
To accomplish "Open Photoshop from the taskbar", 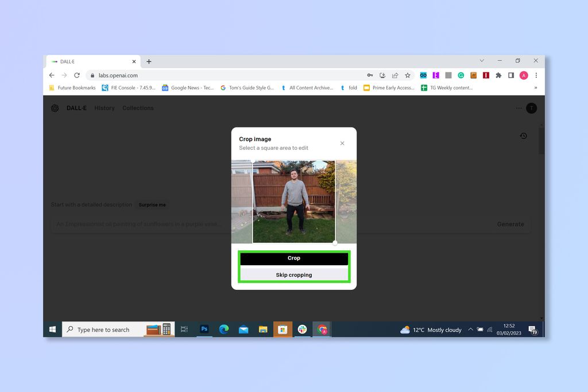I will pos(204,329).
